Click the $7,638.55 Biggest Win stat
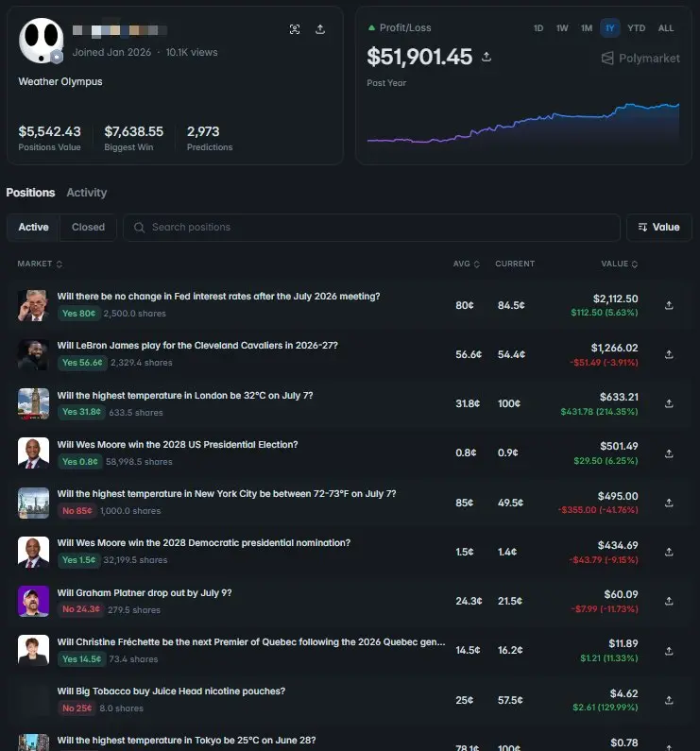Screen dimensions: 700x751 [x=134, y=138]
